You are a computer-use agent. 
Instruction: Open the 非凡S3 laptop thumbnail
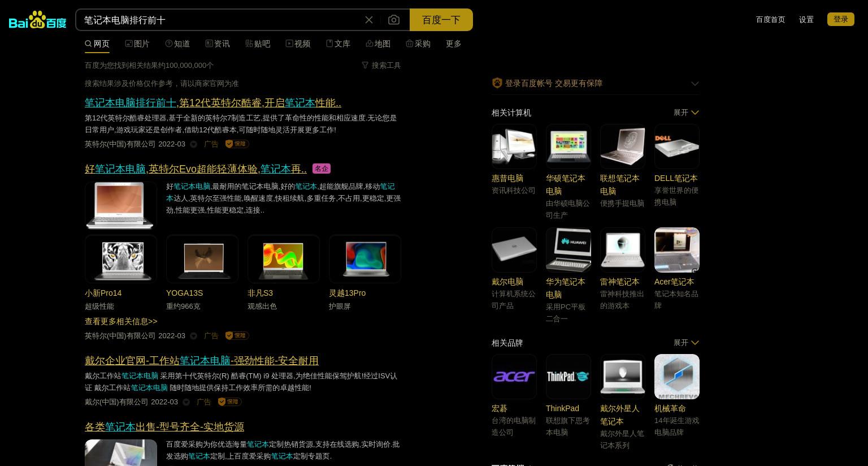pyautogui.click(x=284, y=259)
